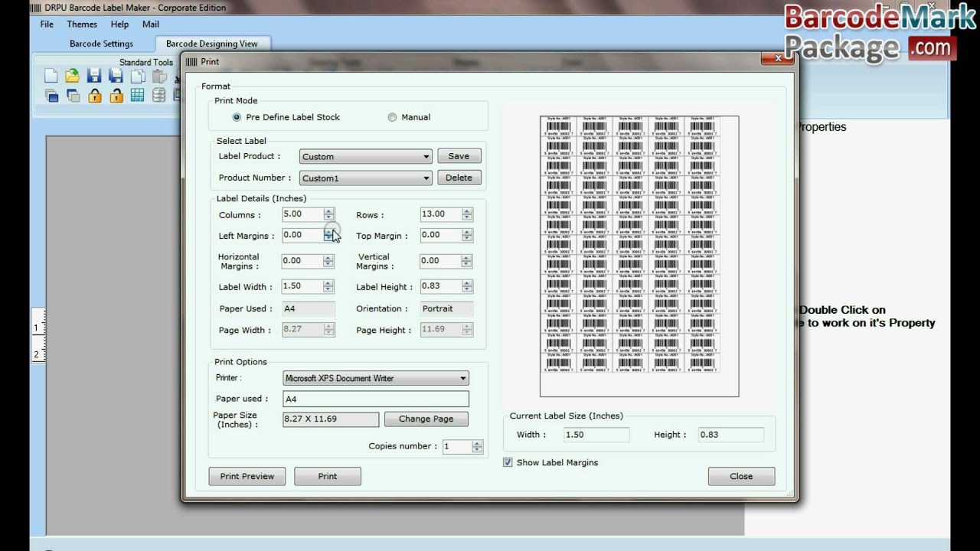This screenshot has width=980, height=551.
Task: Click the Copy pages icon in Standard Tools
Action: coord(138,76)
